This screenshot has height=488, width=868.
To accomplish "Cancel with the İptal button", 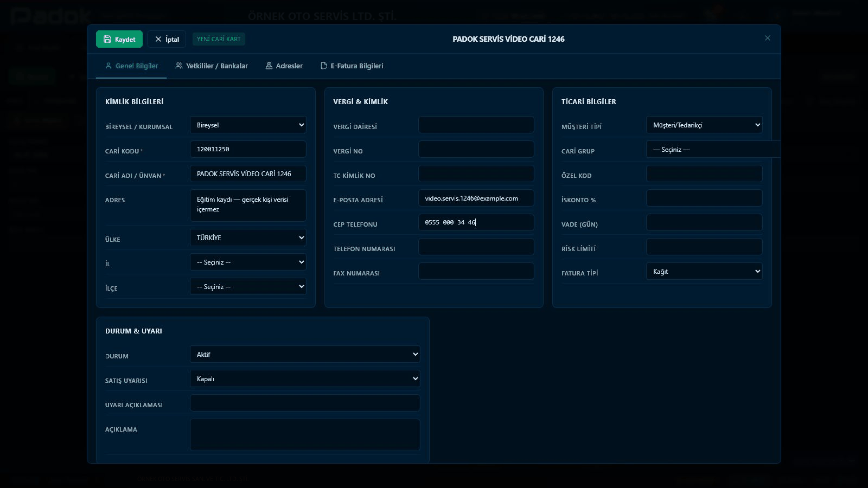I will [x=167, y=39].
